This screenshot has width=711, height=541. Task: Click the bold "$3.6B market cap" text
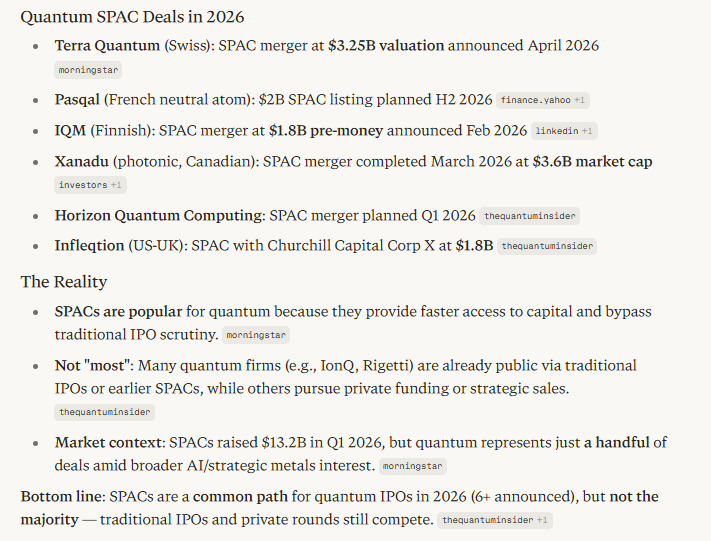coord(592,161)
